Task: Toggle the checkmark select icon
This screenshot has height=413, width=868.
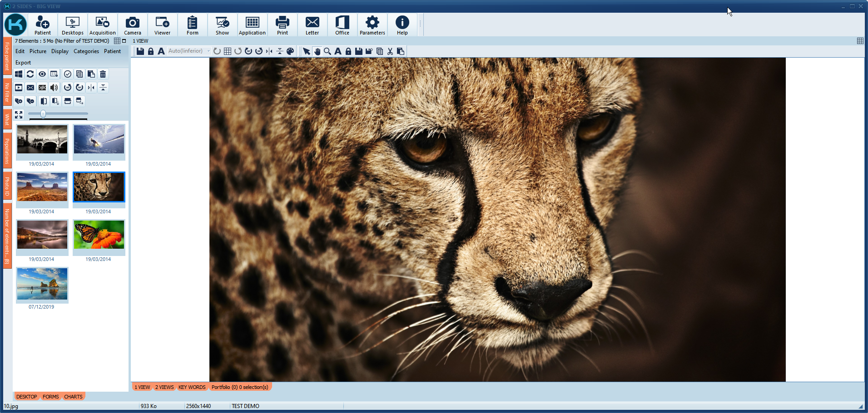Action: coord(68,74)
